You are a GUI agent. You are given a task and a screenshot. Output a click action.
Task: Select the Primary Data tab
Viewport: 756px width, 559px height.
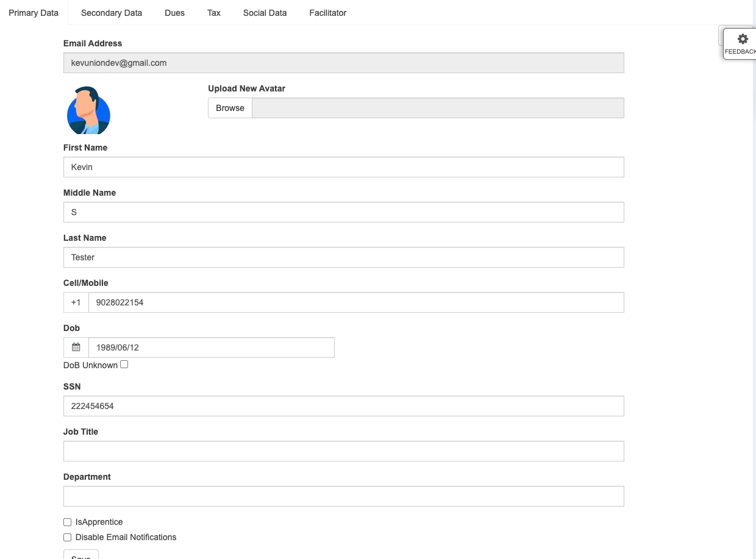coord(34,13)
